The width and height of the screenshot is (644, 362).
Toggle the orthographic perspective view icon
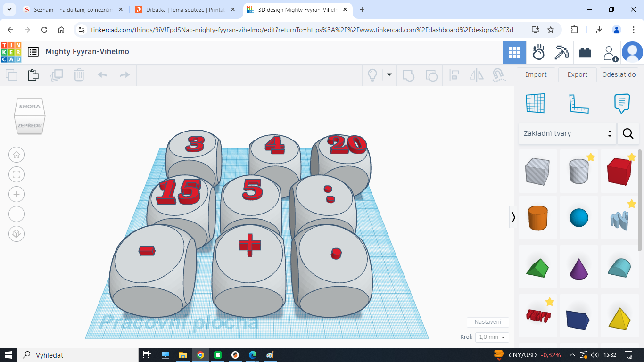tap(17, 234)
